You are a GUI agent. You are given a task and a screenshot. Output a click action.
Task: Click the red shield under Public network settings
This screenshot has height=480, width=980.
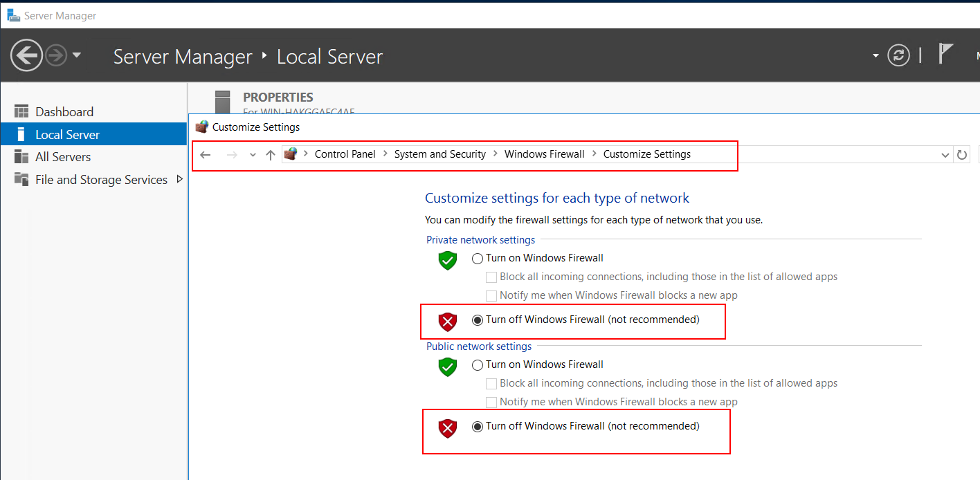pyautogui.click(x=448, y=428)
